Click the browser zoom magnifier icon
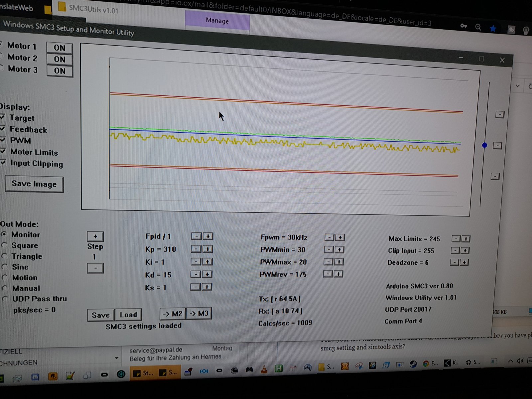This screenshot has height=399, width=532. click(x=478, y=27)
